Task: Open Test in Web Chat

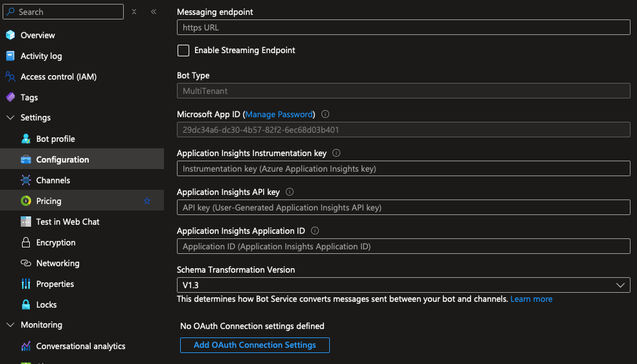Action: click(67, 222)
